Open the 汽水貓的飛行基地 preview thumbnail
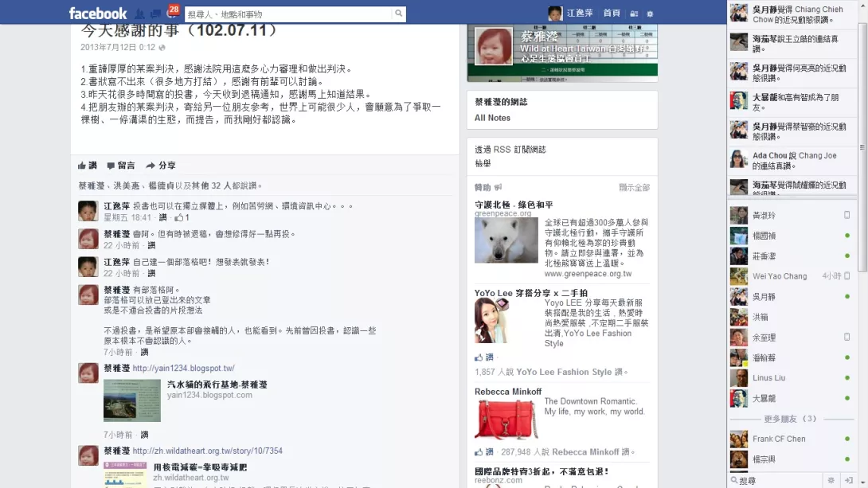 click(131, 400)
